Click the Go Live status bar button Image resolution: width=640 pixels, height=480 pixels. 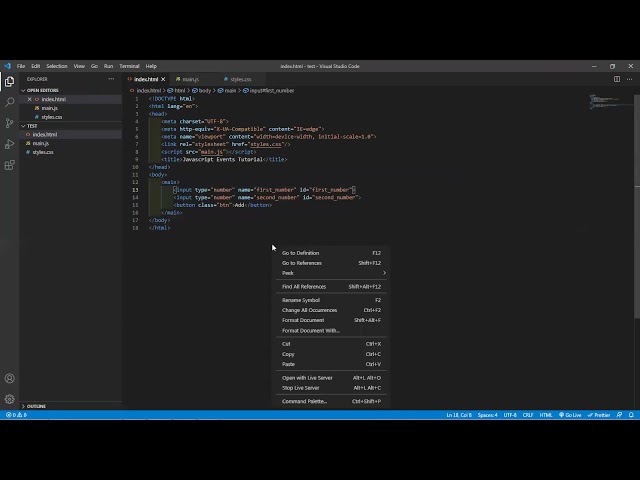[x=570, y=415]
